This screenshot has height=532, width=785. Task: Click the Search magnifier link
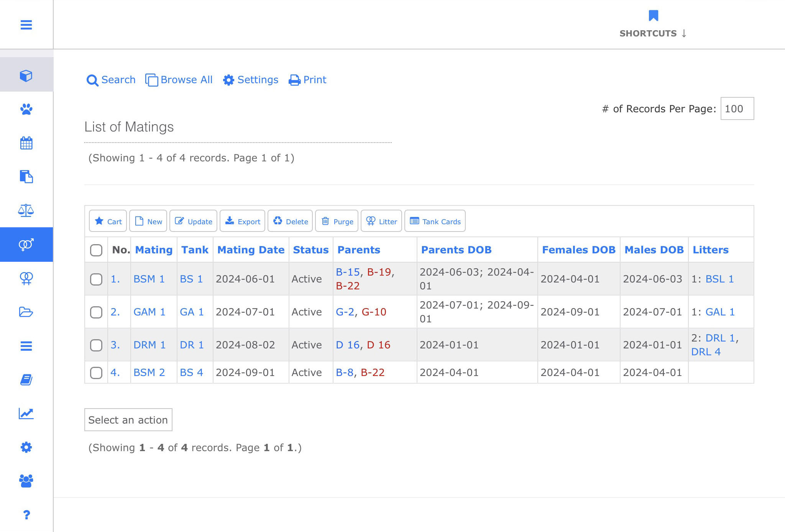pyautogui.click(x=111, y=80)
